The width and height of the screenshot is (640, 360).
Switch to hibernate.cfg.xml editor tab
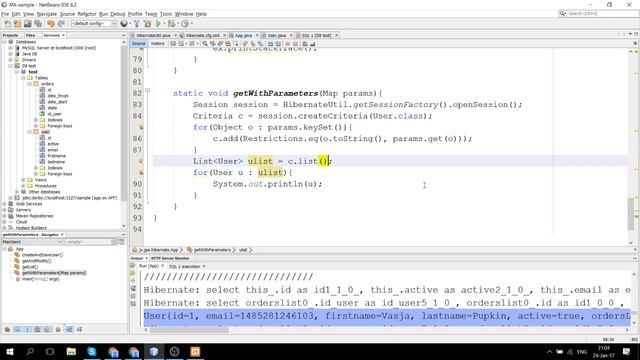click(202, 36)
